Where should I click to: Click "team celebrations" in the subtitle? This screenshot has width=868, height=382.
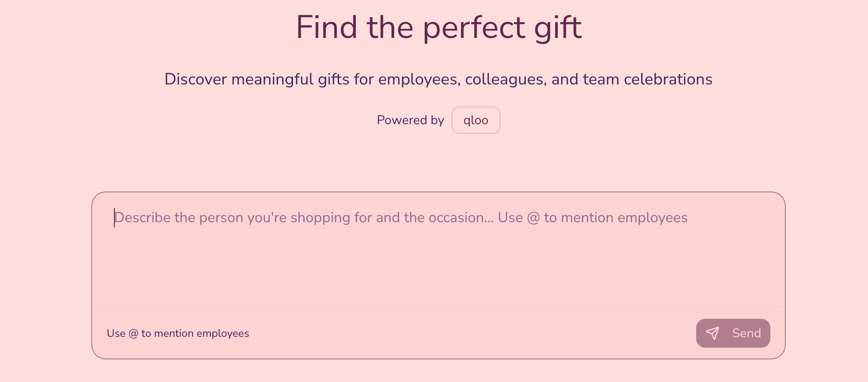(647, 79)
